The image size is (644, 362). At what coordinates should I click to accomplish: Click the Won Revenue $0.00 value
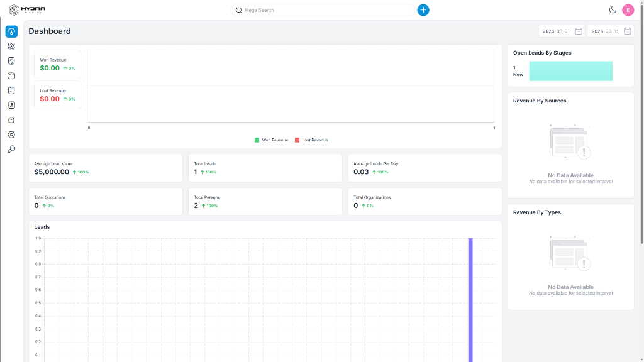50,68
